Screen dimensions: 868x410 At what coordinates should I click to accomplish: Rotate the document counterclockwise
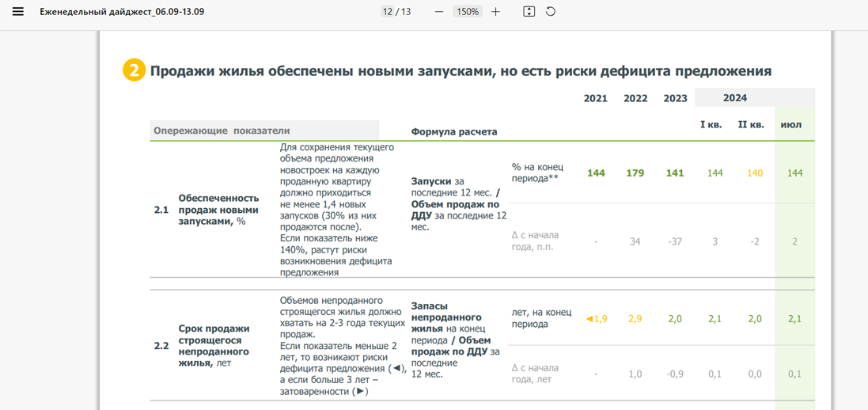click(550, 12)
